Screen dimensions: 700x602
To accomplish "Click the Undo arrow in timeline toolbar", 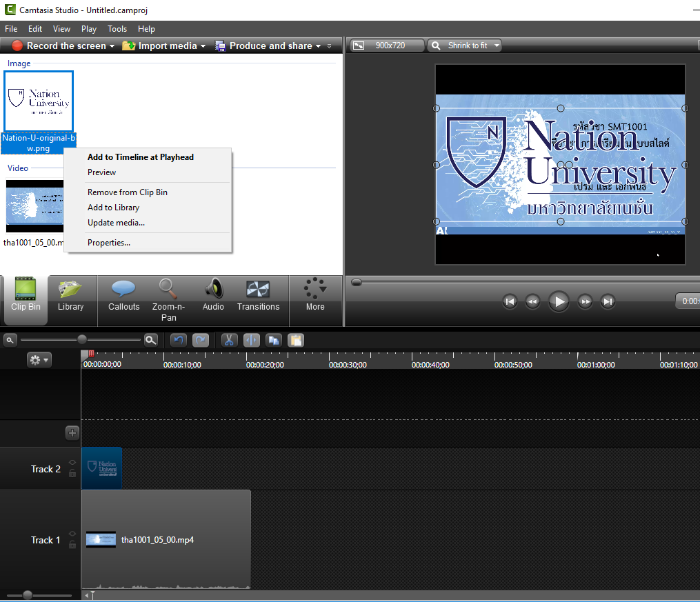I will (x=179, y=340).
